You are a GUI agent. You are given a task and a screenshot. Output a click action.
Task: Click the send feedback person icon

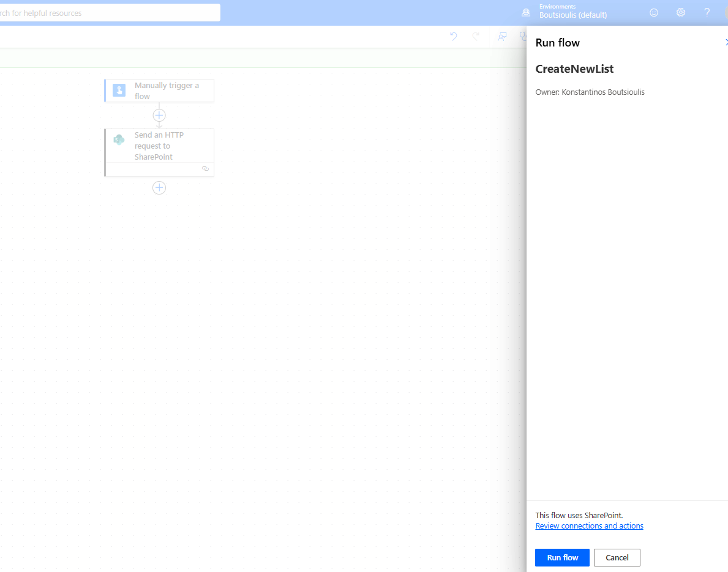(502, 37)
